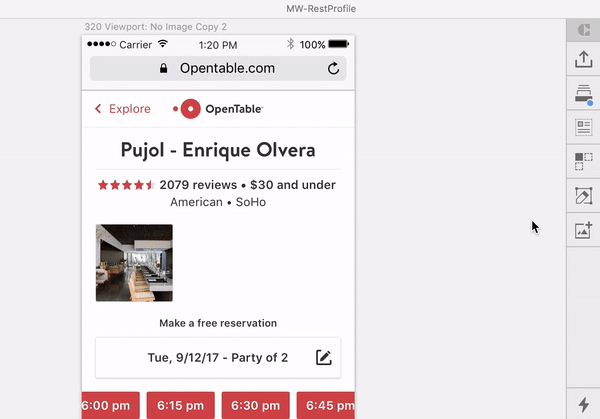Click the add image icon
This screenshot has height=419, width=600.
584,230
